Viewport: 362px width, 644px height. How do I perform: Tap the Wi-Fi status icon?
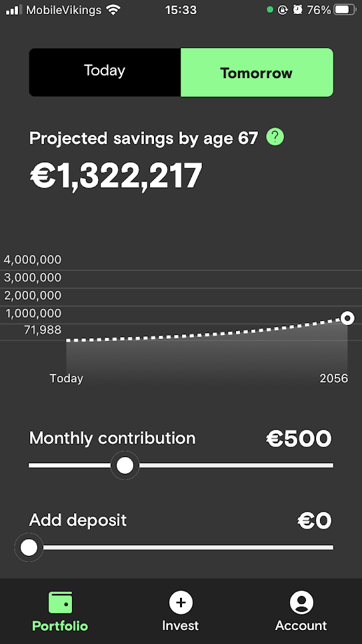[113, 9]
